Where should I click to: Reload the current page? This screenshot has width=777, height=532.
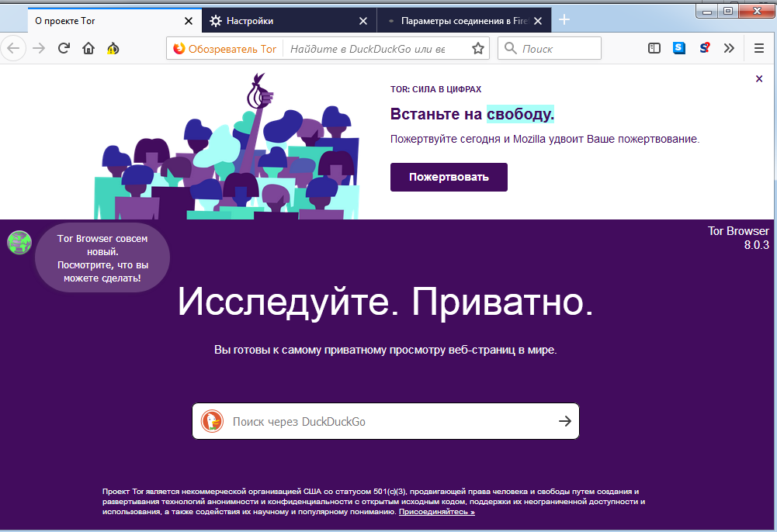tap(64, 49)
